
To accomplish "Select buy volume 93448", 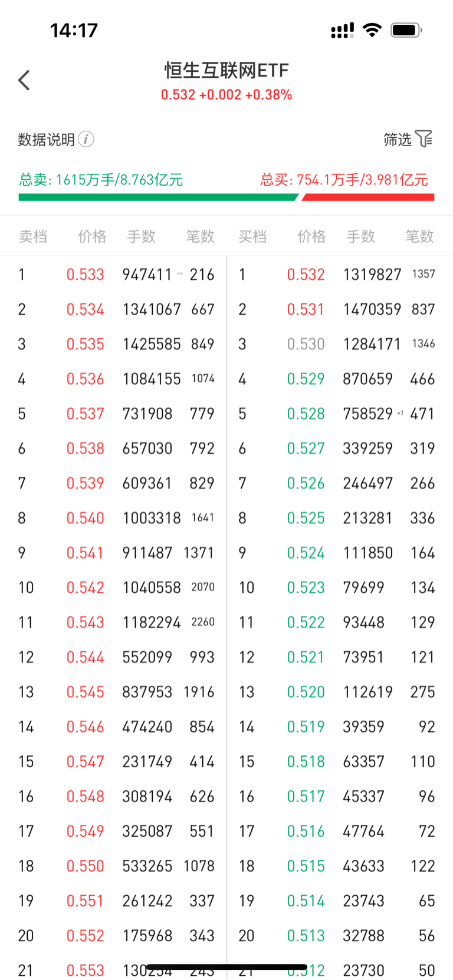I will point(364,622).
